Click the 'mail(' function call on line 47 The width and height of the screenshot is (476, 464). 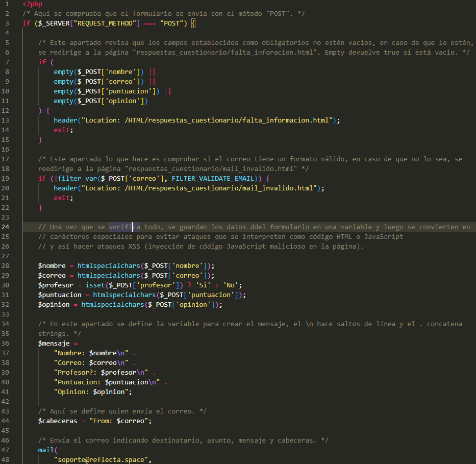click(48, 450)
